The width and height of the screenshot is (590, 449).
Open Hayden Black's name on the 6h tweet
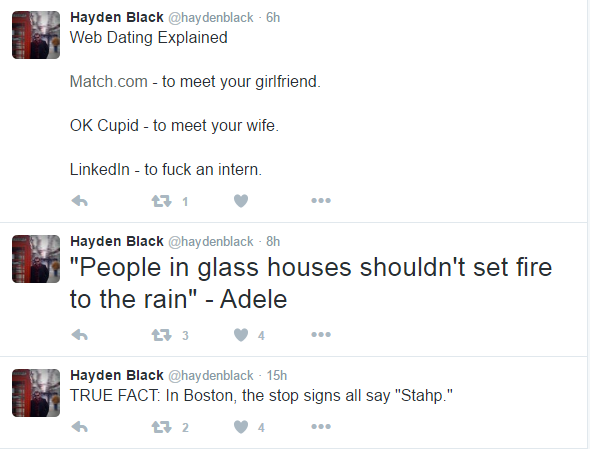coord(117,17)
